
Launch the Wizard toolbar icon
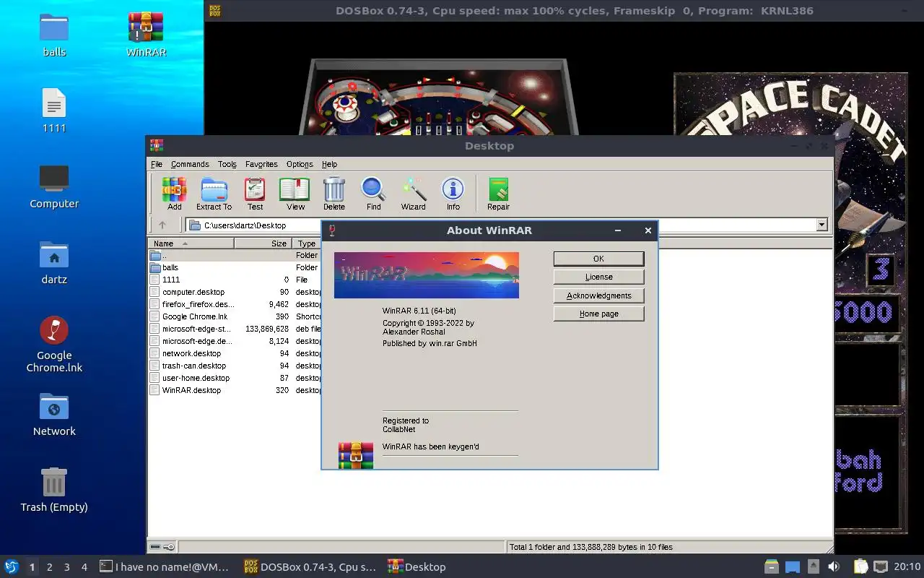(413, 194)
